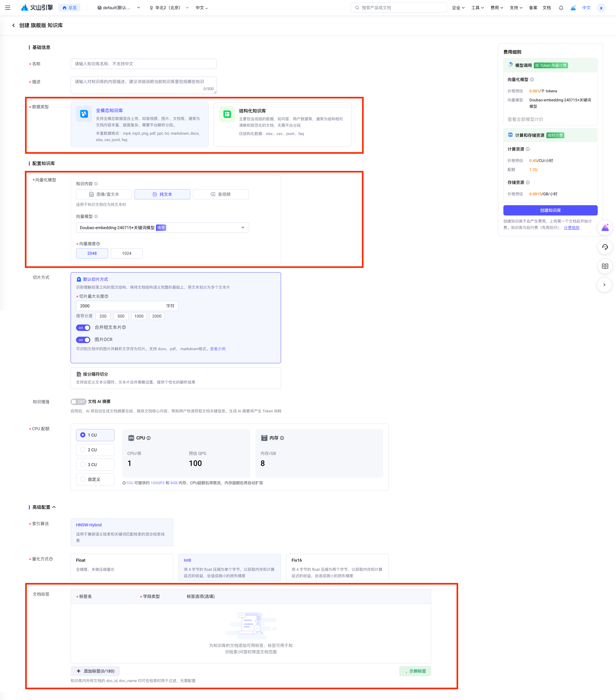Click the purple AI assistant floating icon

[x=605, y=228]
